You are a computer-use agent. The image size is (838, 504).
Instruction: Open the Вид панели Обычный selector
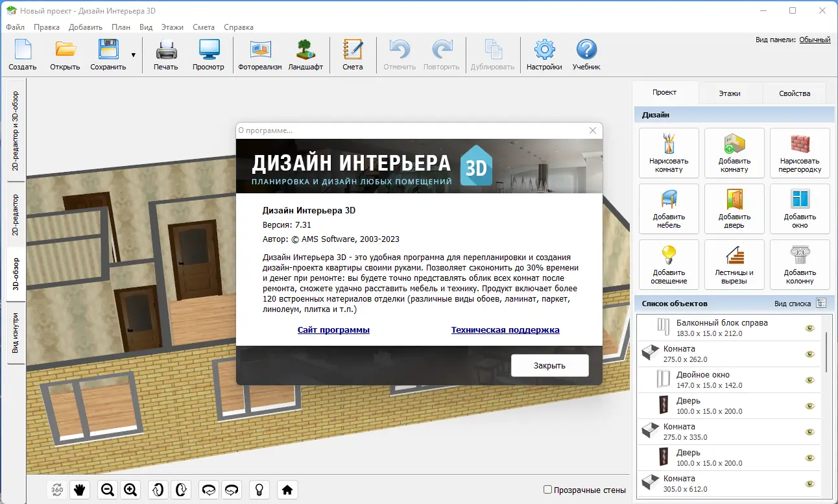(815, 40)
